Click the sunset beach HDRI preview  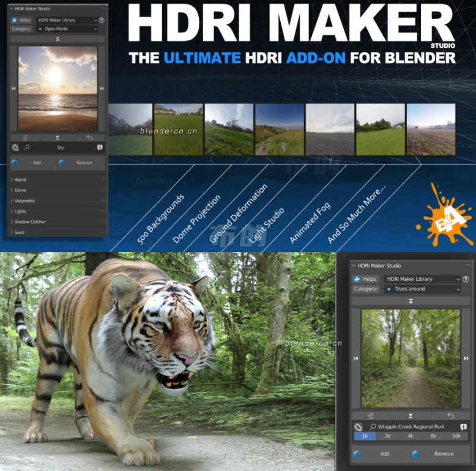point(58,89)
